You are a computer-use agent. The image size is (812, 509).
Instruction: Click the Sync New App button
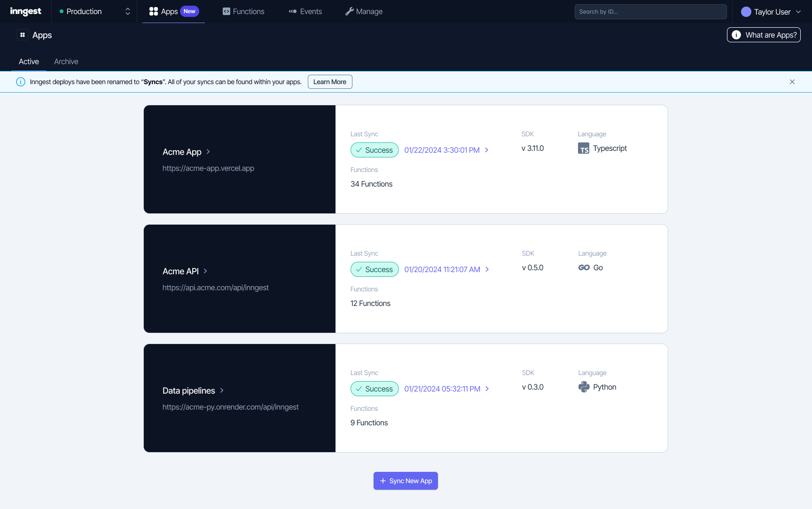(406, 481)
